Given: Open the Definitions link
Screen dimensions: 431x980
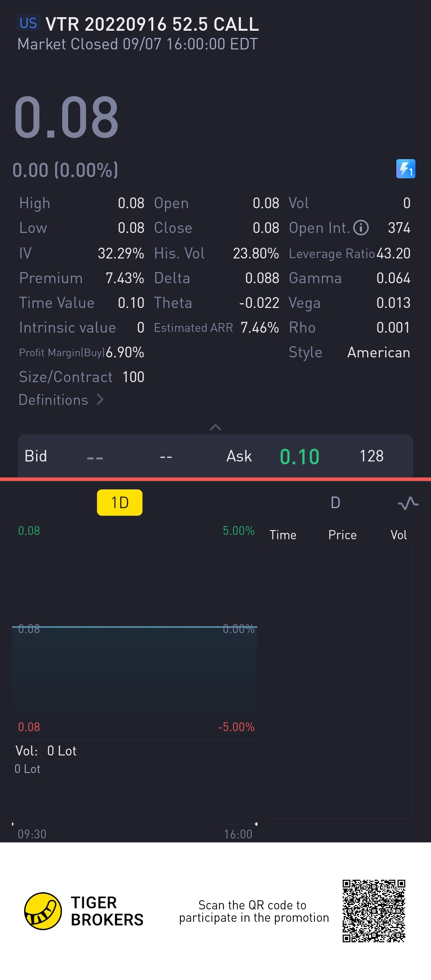Looking at the screenshot, I should [x=53, y=400].
